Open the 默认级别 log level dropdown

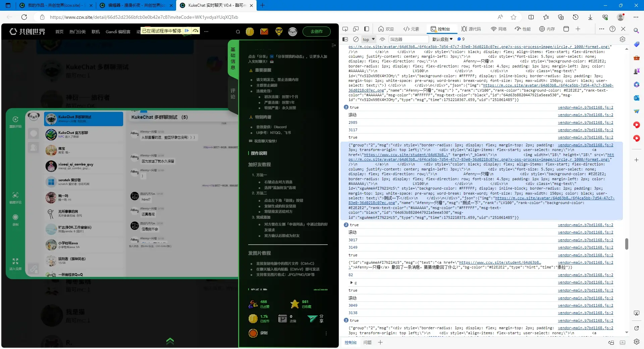tap(442, 39)
